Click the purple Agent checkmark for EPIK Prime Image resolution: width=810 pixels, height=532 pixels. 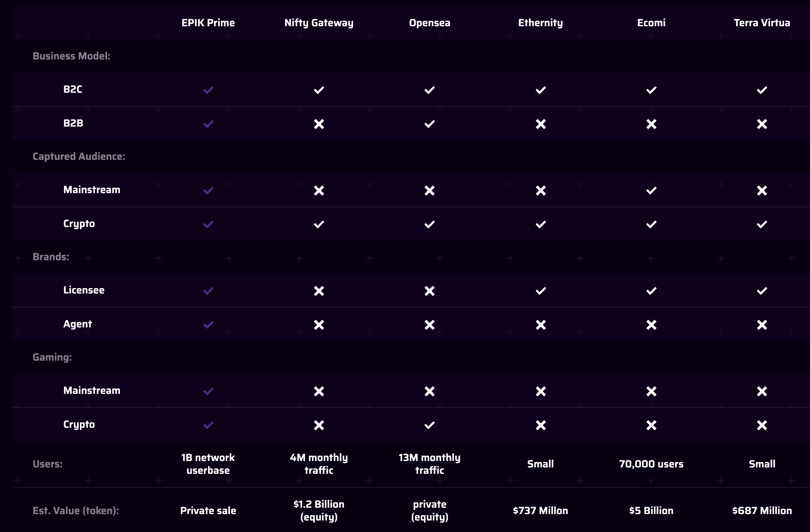pyautogui.click(x=208, y=325)
